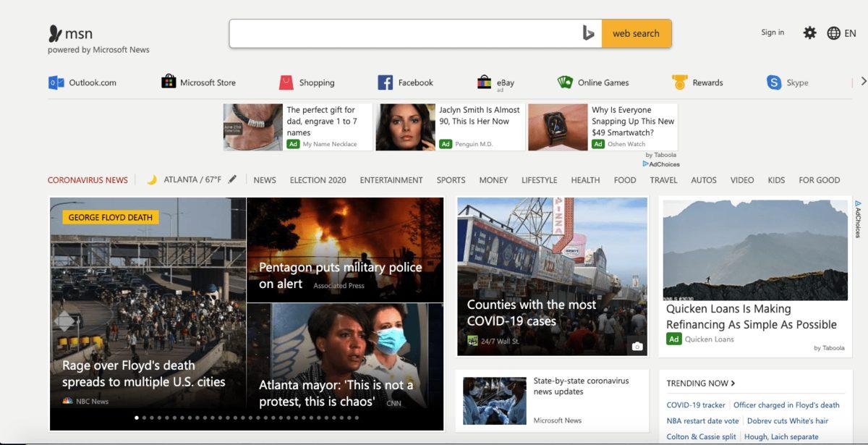Open the settings gear icon
This screenshot has width=868, height=445.
coord(809,33)
